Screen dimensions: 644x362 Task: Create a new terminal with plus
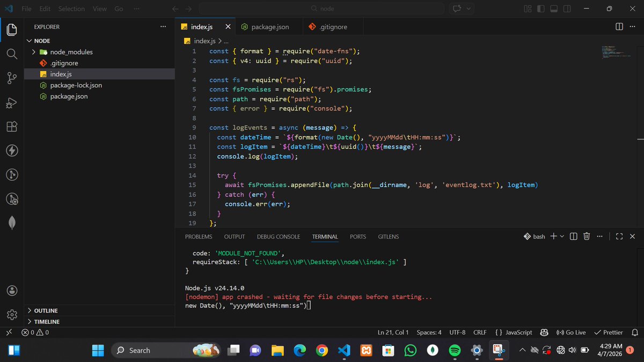[x=553, y=236]
